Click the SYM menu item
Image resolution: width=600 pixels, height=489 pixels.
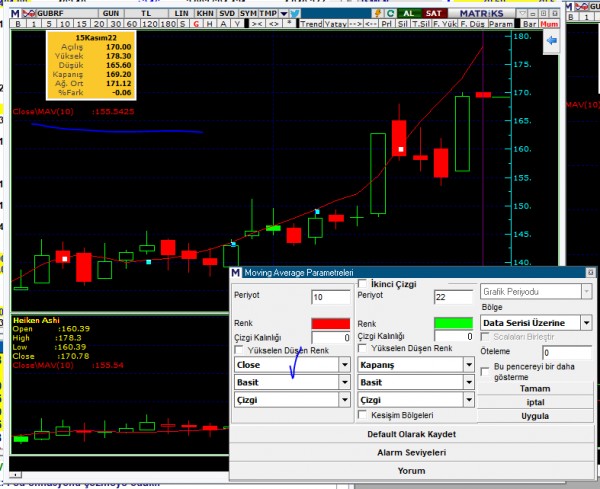(248, 13)
